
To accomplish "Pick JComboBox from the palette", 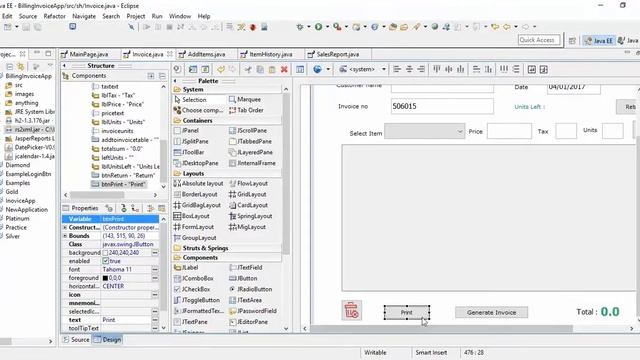I will coord(194,278).
